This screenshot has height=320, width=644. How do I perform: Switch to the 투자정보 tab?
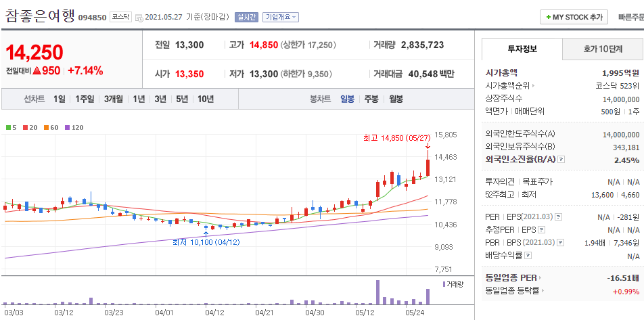point(522,49)
